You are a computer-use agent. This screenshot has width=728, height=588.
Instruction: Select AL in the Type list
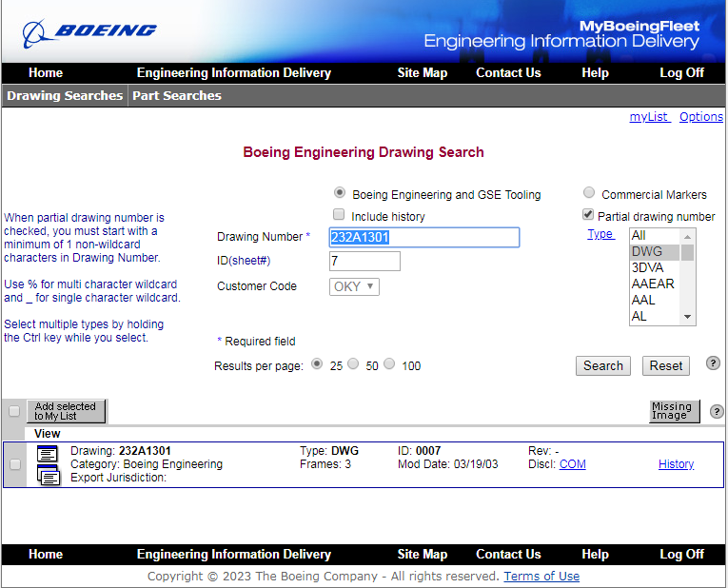click(655, 316)
